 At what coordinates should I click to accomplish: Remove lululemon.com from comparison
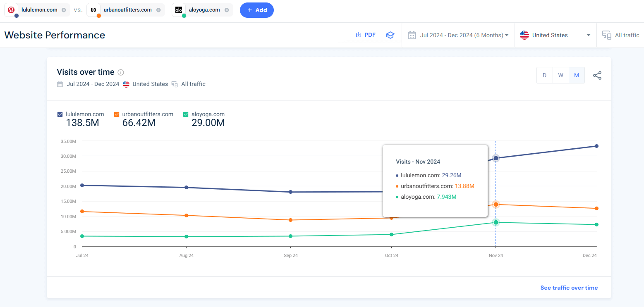tap(64, 10)
